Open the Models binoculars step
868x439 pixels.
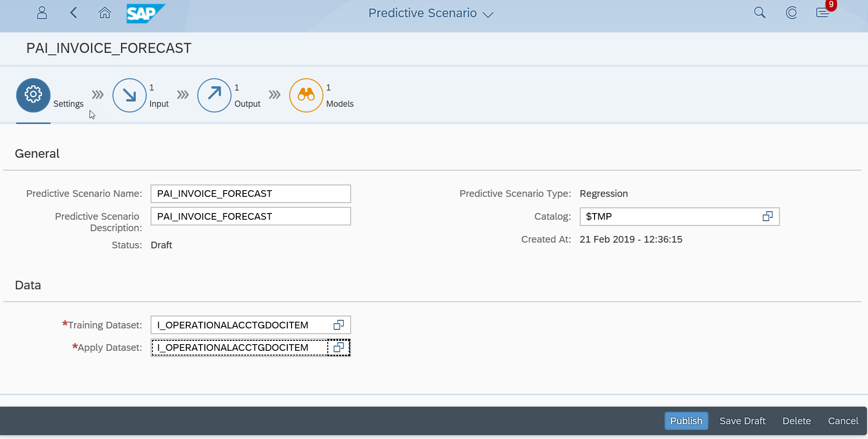coord(306,95)
